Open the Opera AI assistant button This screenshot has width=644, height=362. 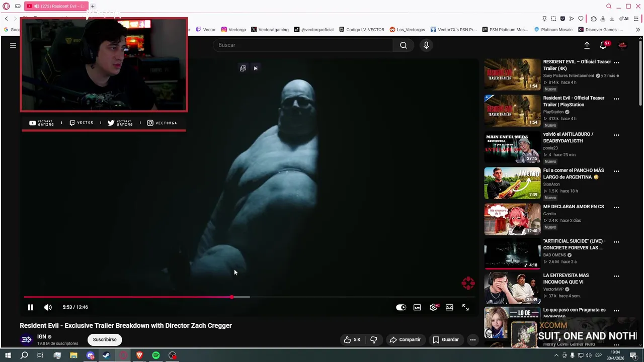624,19
